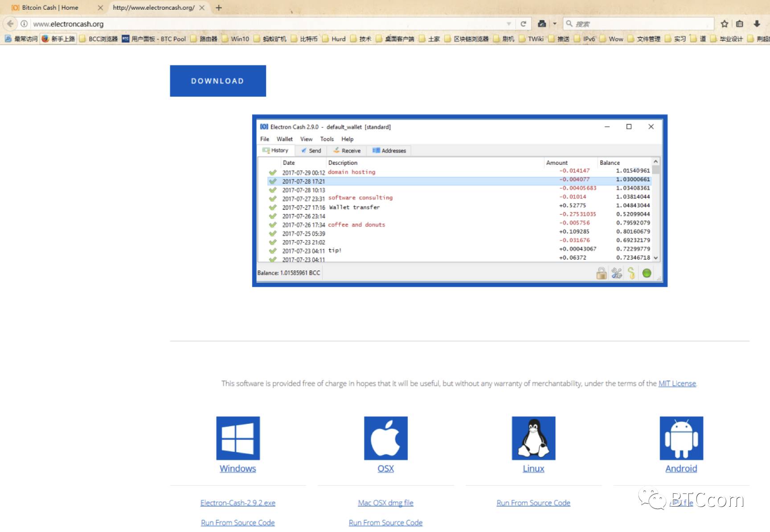Click the blue DOWNLOAD button
The width and height of the screenshot is (770, 532).
218,81
